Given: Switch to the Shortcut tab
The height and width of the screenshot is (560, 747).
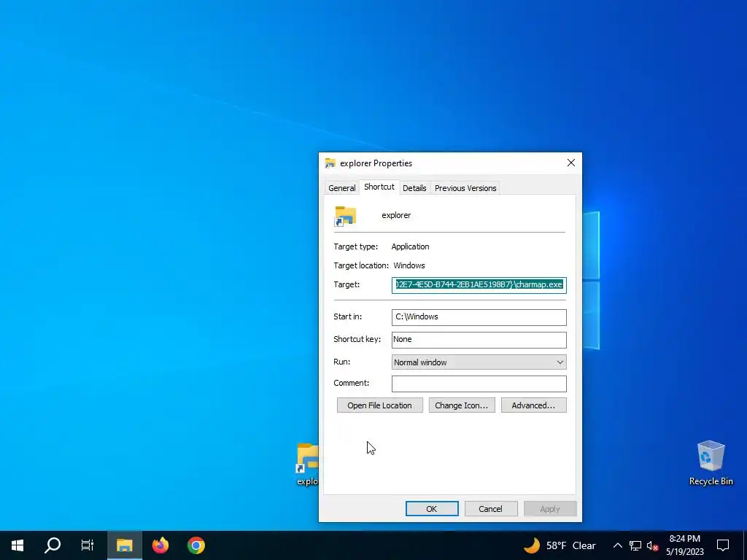Looking at the screenshot, I should tap(379, 187).
